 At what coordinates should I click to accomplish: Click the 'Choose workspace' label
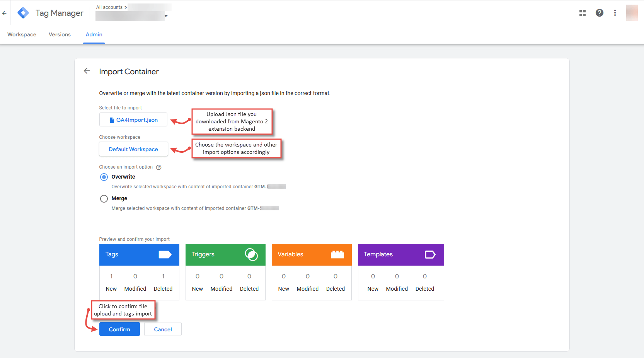click(119, 137)
